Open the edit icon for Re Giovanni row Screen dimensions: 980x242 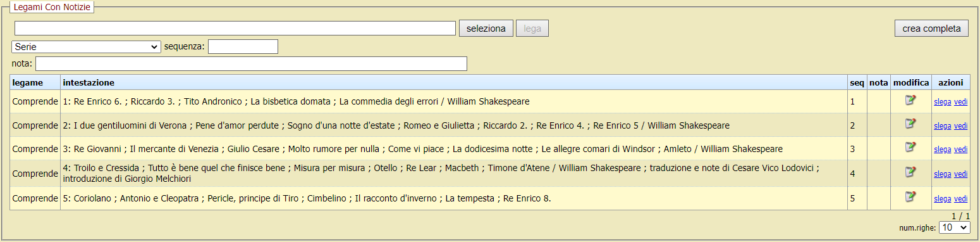pos(910,147)
